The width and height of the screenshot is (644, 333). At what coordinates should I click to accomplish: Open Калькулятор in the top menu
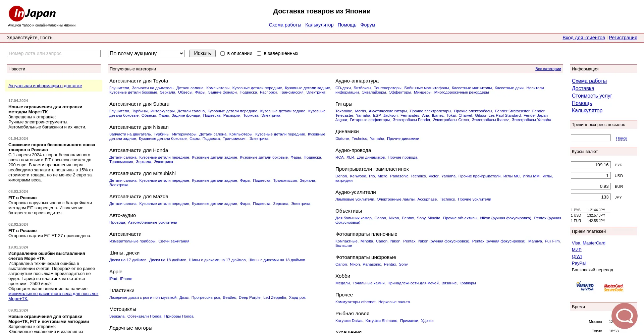(x=319, y=25)
